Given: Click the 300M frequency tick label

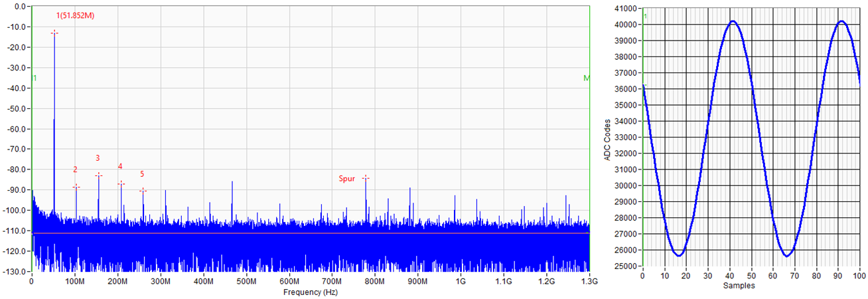Looking at the screenshot, I should pos(161,282).
